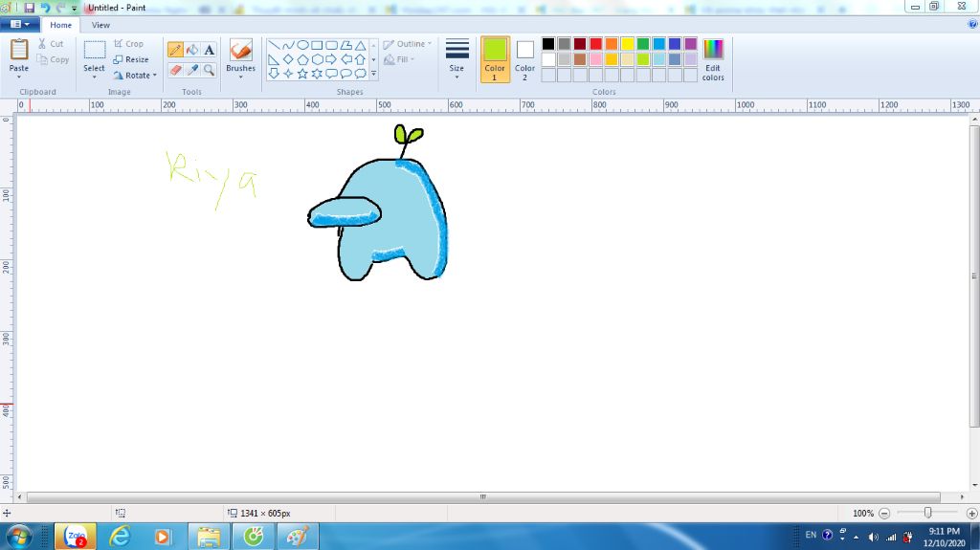Screen dimensions: 980x550
Task: Open the Select dropdown arrow
Action: 95,77
